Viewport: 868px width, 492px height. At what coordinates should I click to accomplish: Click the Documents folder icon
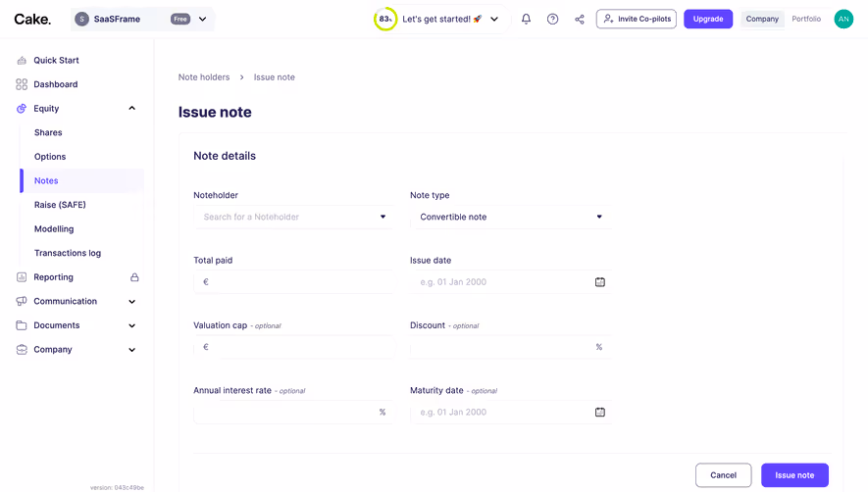tap(22, 325)
